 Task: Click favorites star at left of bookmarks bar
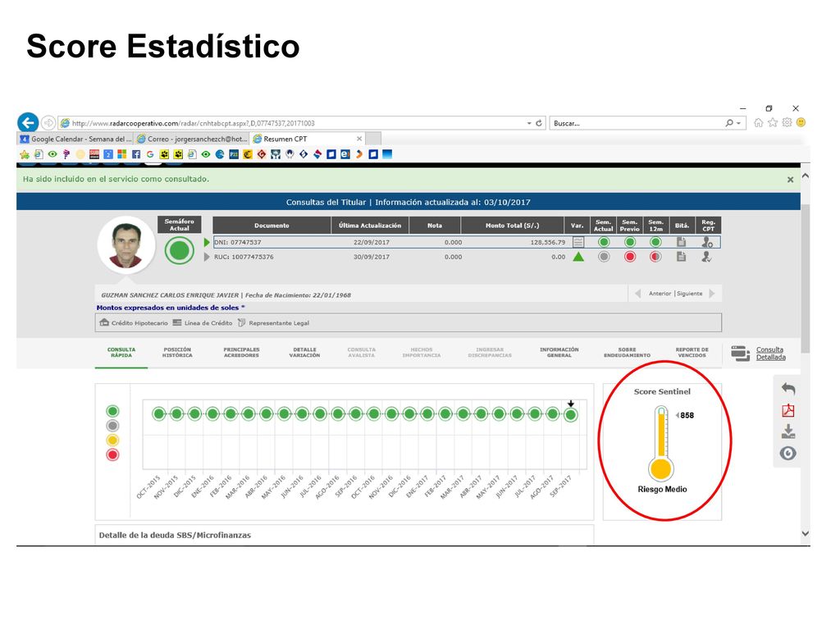25,154
